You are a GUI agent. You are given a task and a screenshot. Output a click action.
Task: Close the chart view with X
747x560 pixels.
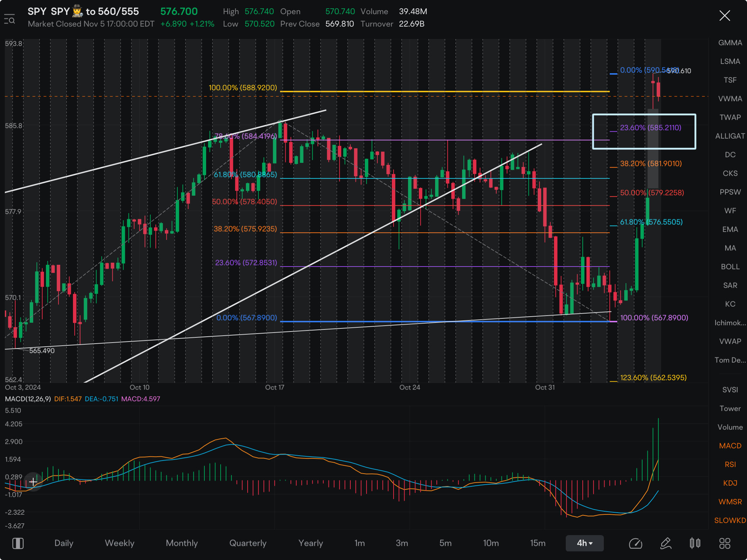pos(725,16)
